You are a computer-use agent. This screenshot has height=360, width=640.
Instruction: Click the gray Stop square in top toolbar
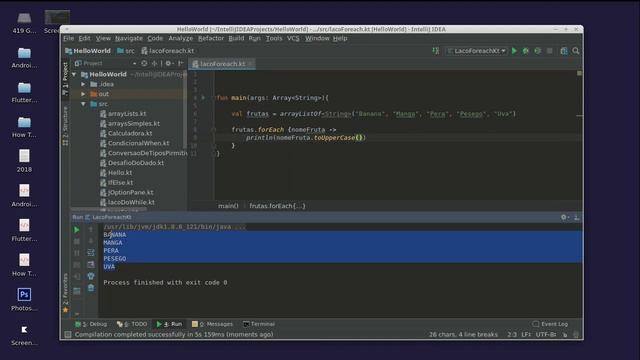click(x=549, y=51)
